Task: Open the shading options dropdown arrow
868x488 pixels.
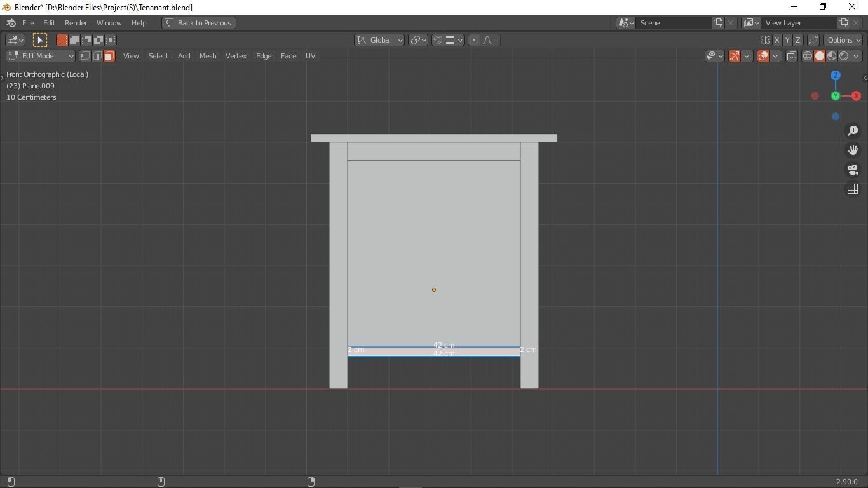Action: [x=856, y=56]
